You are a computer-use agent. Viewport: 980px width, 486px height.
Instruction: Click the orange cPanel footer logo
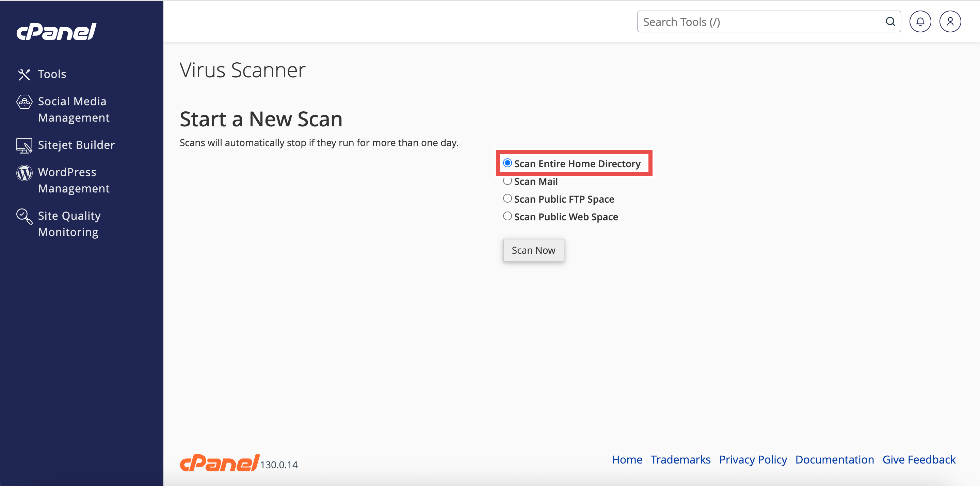coord(219,463)
